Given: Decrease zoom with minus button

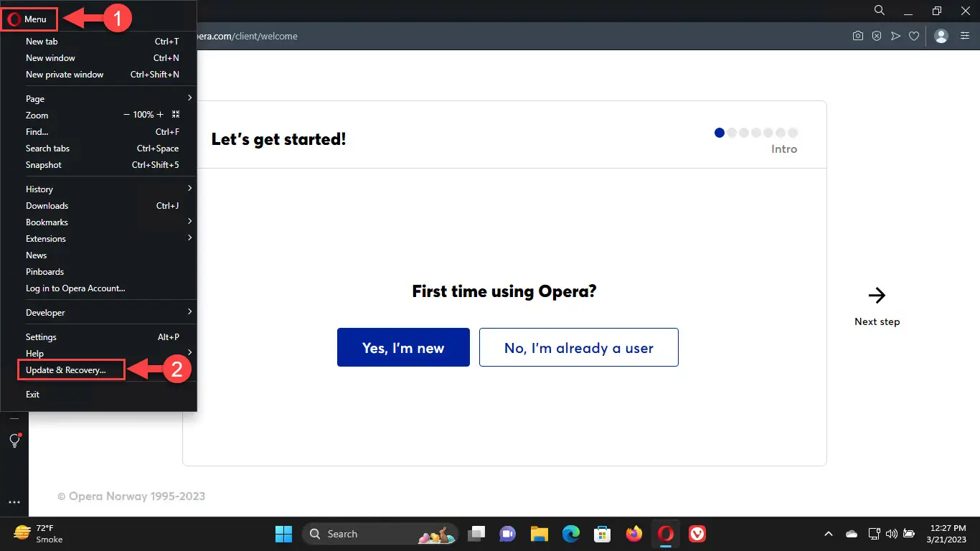Looking at the screenshot, I should pyautogui.click(x=127, y=115).
